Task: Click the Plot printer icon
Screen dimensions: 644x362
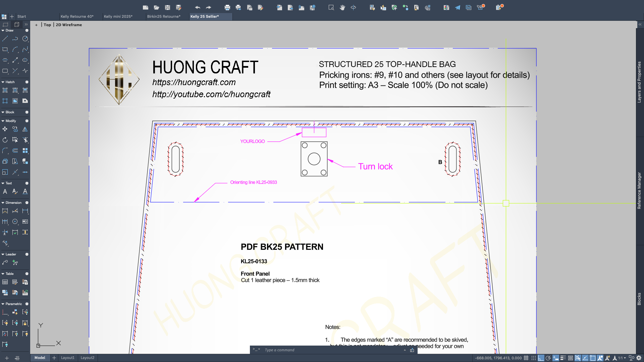Action: coord(227,7)
